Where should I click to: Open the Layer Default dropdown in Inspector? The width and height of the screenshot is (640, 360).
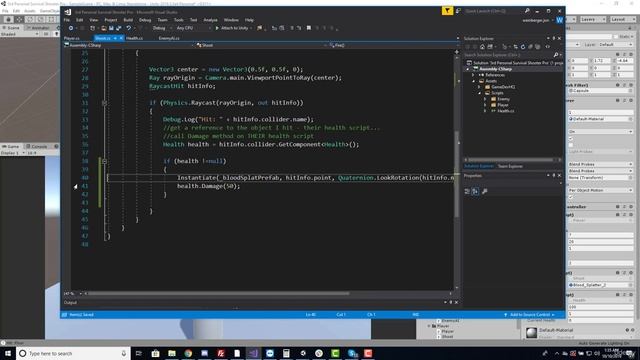coord(616,44)
